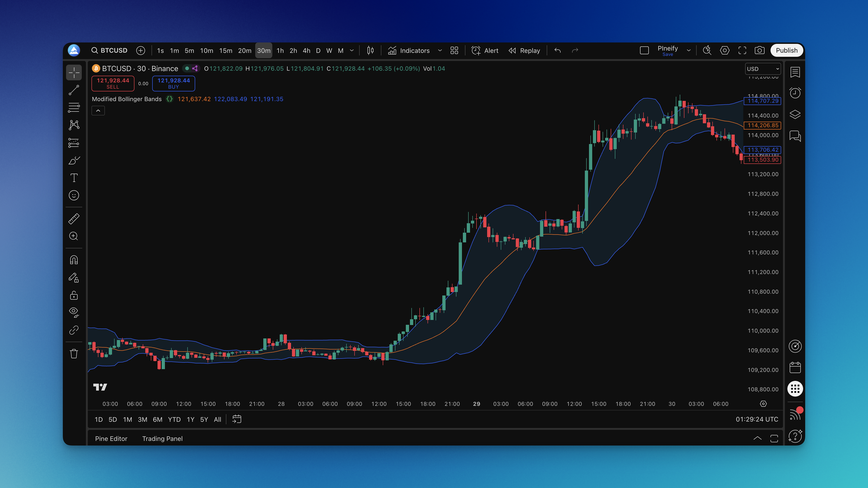This screenshot has height=488, width=868.
Task: Open the Layout grid selector icon
Action: (454, 51)
